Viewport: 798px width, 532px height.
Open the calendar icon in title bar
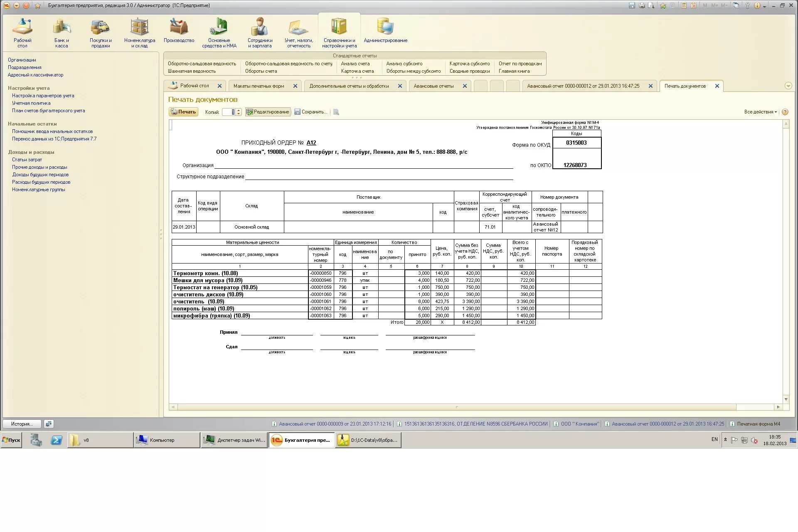pyautogui.click(x=693, y=5)
